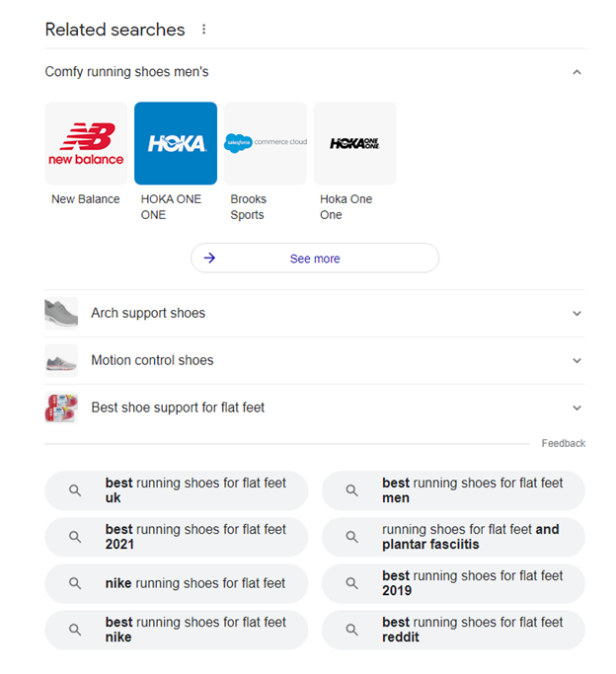Viewport: 616px width, 674px height.
Task: Select the blue HOKA logo tile
Action: point(176,143)
